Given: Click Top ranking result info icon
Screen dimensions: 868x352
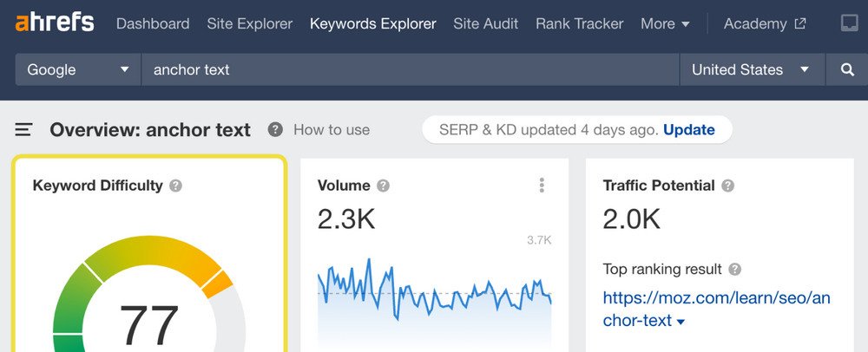Looking at the screenshot, I should pyautogui.click(x=735, y=270).
